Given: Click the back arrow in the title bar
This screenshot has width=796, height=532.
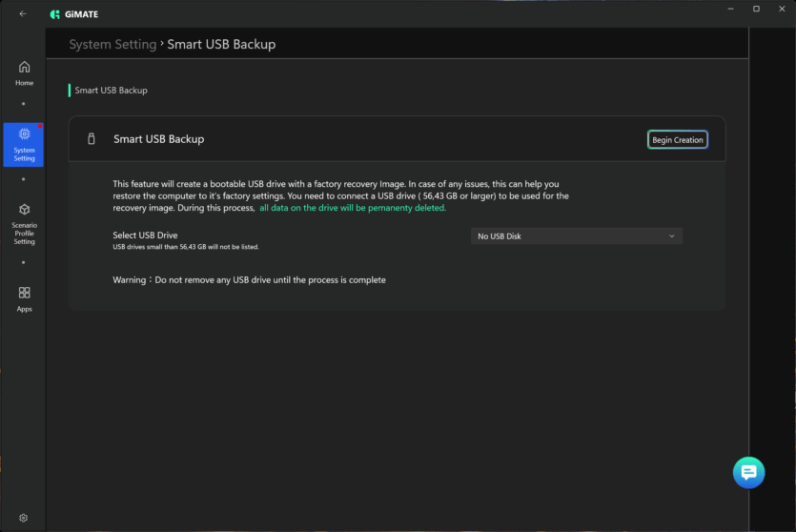Looking at the screenshot, I should (23, 14).
